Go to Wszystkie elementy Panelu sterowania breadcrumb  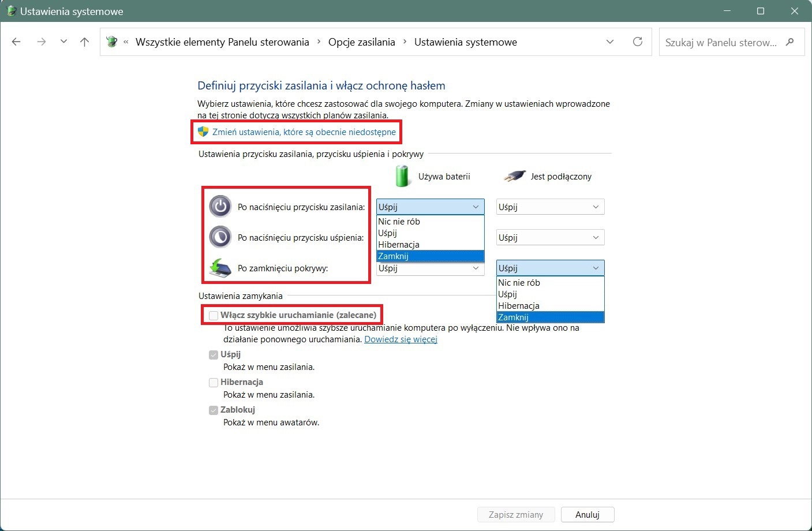point(222,42)
